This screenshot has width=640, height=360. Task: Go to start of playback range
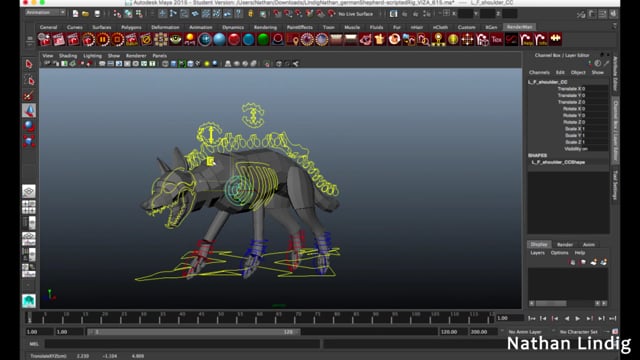click(x=531, y=318)
